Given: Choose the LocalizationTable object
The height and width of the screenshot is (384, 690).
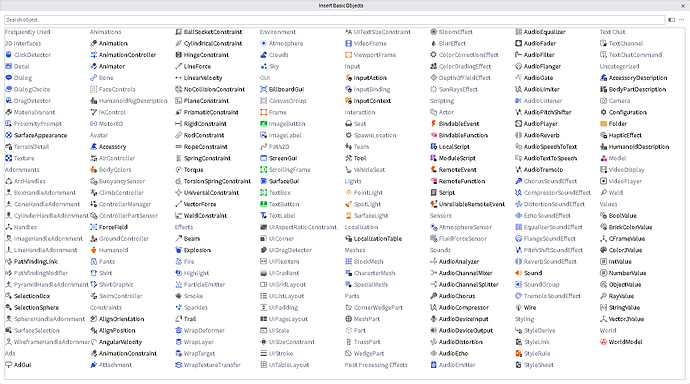Looking at the screenshot, I should click(x=374, y=238).
